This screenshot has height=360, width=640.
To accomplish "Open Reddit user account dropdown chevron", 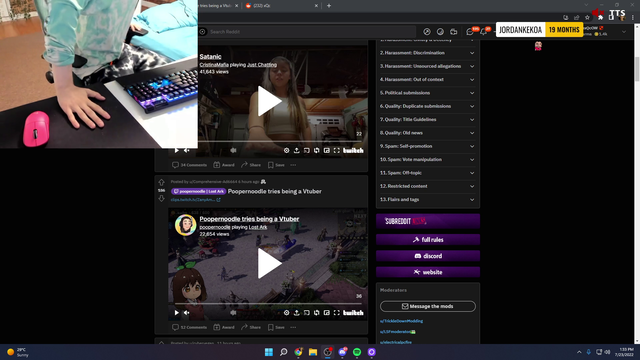I will click(624, 31).
